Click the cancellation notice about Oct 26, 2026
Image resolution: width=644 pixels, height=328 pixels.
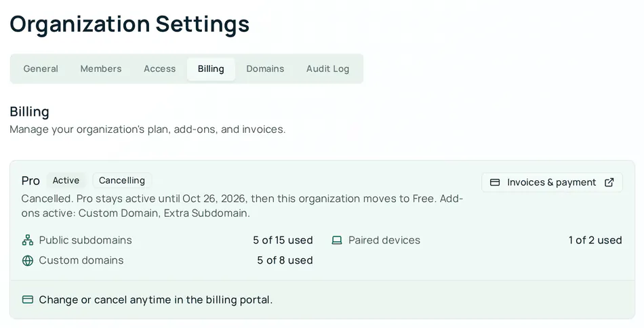[242, 205]
